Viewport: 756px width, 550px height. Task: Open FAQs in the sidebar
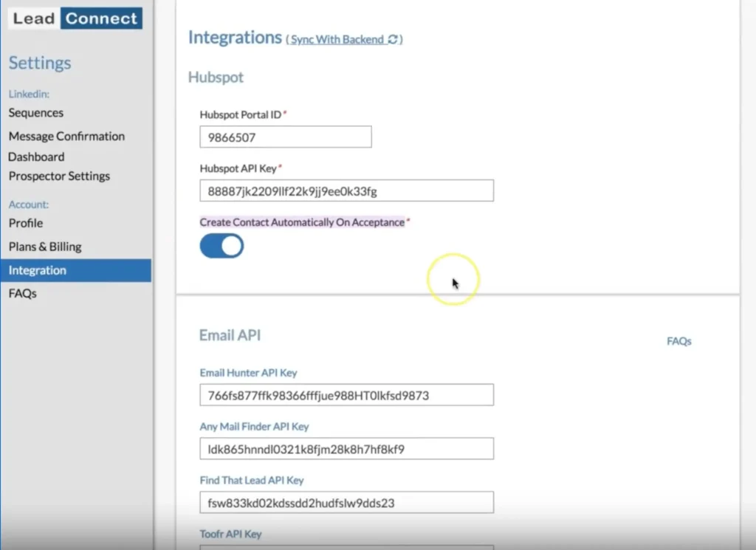pos(22,294)
